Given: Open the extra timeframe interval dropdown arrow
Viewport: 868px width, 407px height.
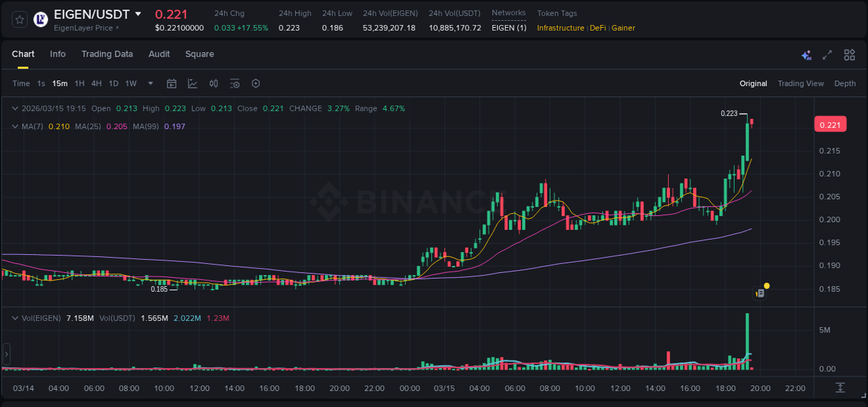Looking at the screenshot, I should pyautogui.click(x=149, y=83).
